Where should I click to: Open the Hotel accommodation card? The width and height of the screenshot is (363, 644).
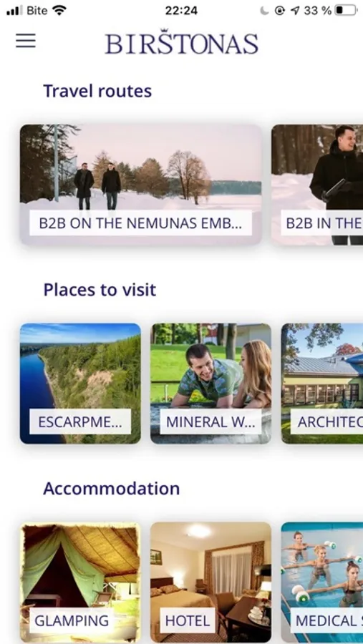pos(211,582)
